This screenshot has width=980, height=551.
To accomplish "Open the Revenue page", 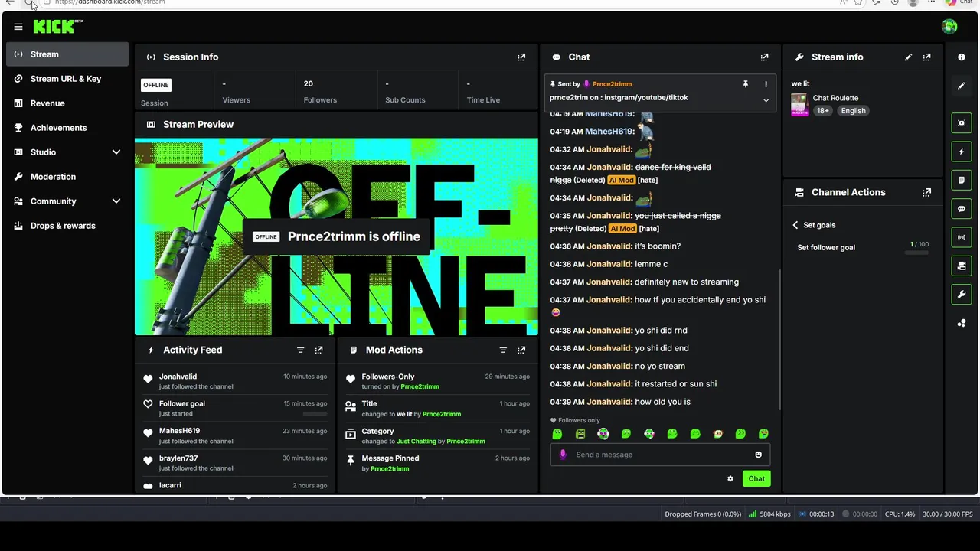I will click(67, 103).
